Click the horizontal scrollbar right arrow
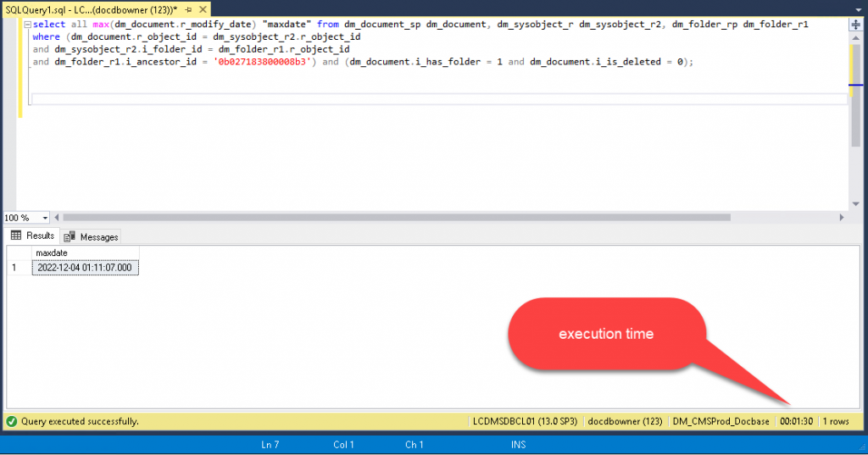Viewport: 868px width, 455px height. tap(842, 218)
